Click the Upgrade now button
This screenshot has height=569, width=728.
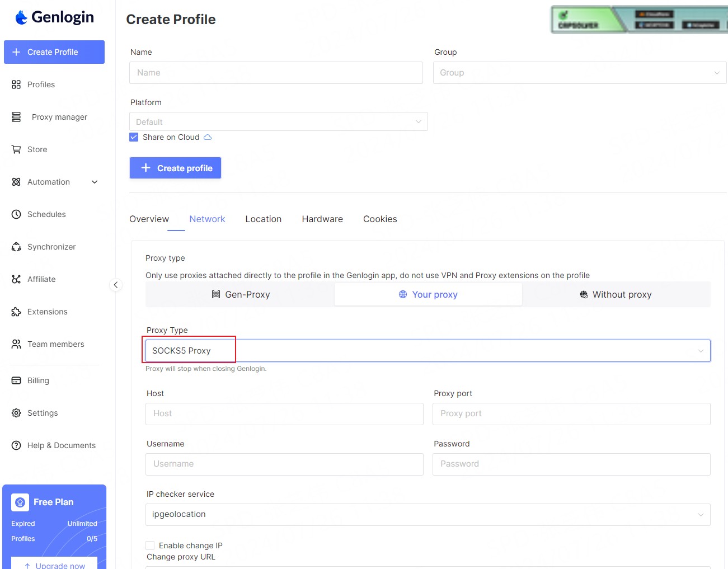54,564
